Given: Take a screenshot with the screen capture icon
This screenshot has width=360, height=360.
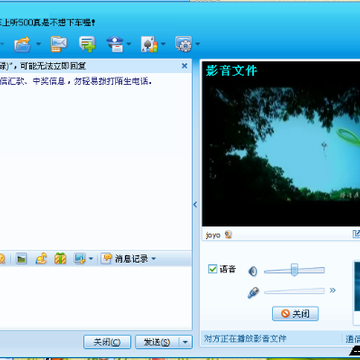Looking at the screenshot, I should tap(79, 259).
